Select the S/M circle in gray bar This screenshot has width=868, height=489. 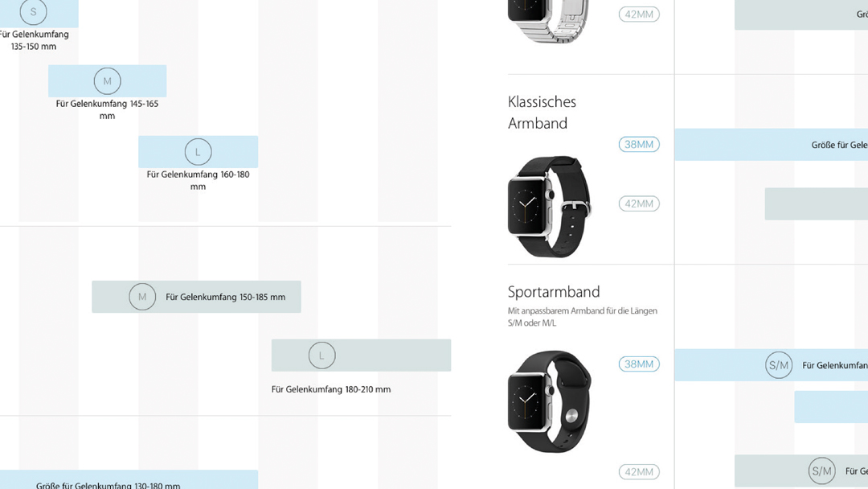[821, 471]
